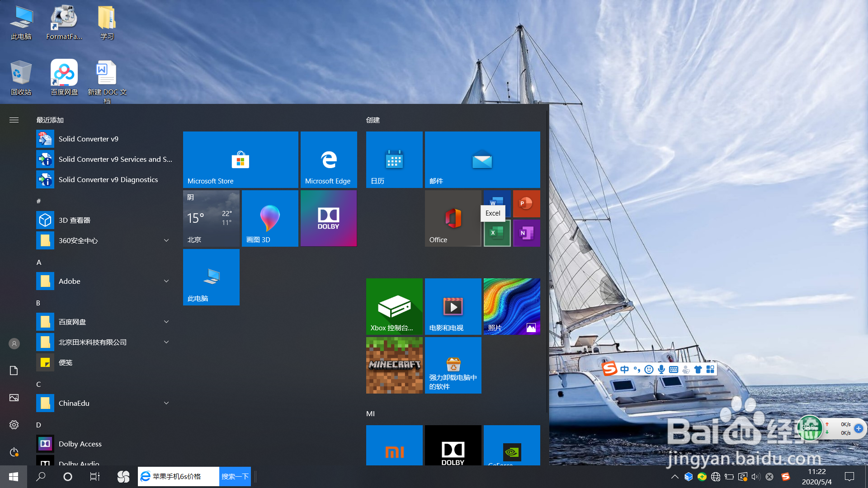Screen dimensions: 868x488
Task: Toggle Sogou 中 language mode
Action: (x=625, y=370)
